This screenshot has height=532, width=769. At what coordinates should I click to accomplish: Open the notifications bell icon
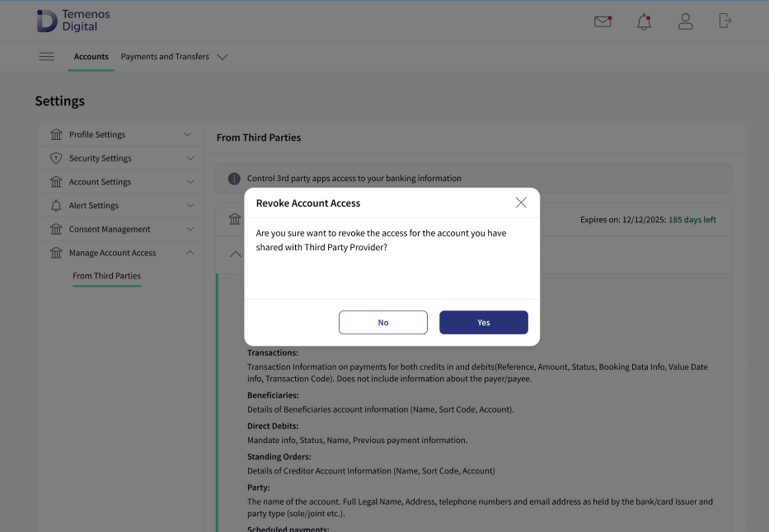[644, 21]
